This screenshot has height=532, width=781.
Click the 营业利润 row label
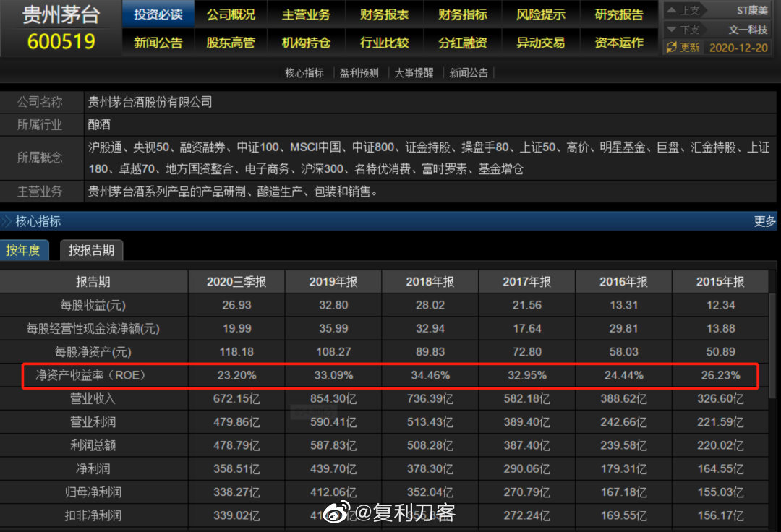click(93, 422)
